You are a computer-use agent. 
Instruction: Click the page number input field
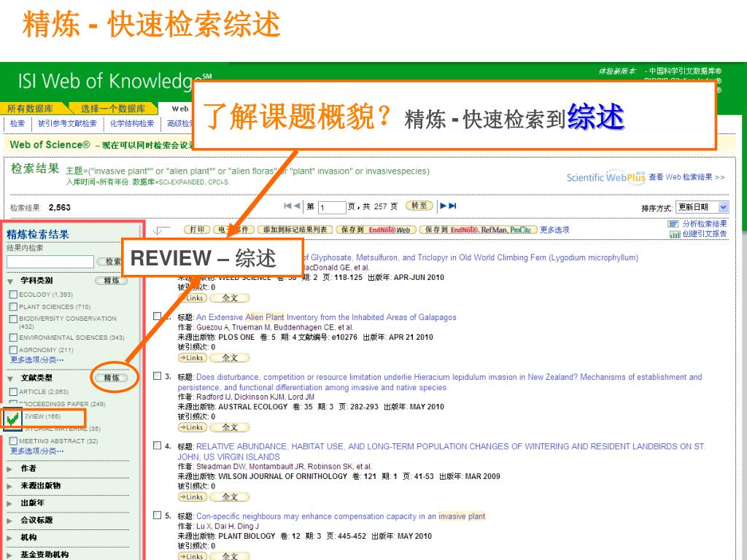(x=332, y=207)
